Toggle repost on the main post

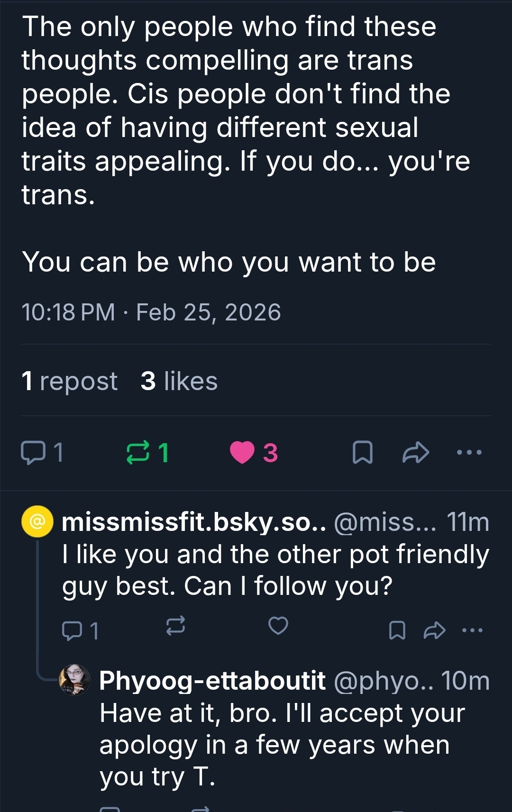tap(138, 452)
